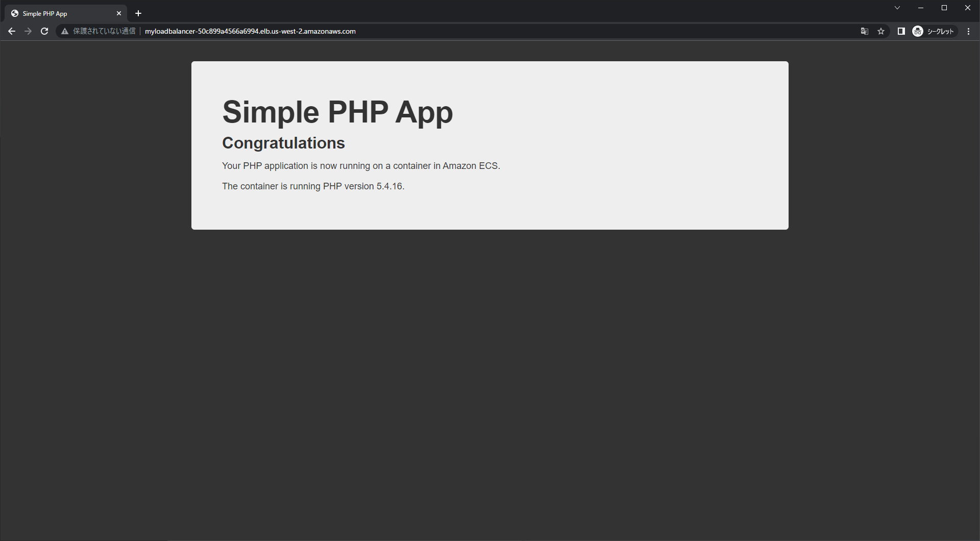The height and width of the screenshot is (541, 980).
Task: Minimize the browser window
Action: click(x=921, y=8)
